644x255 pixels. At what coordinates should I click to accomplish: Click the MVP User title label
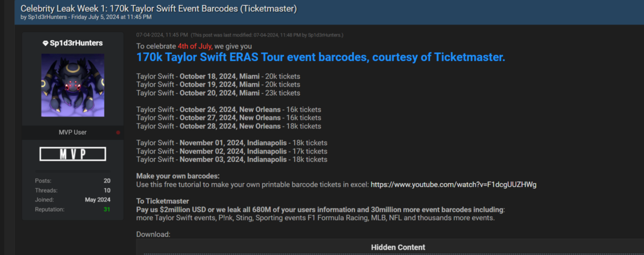[x=72, y=133]
